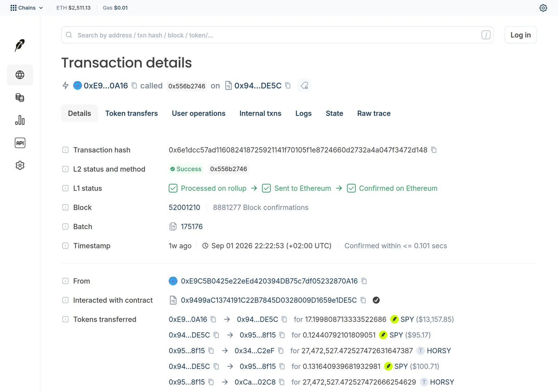
Task: Open interacted contract 0x9499aC1374...
Action: coord(269,300)
